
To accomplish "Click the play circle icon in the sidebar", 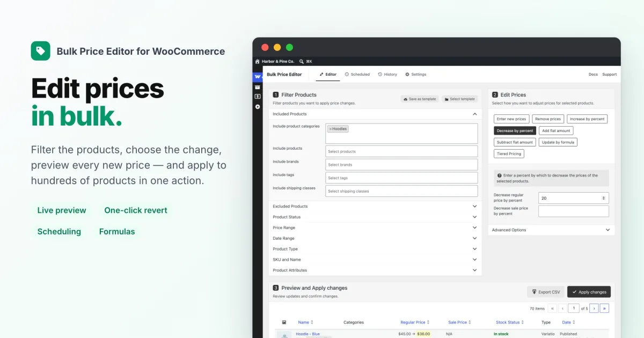I will 258,107.
